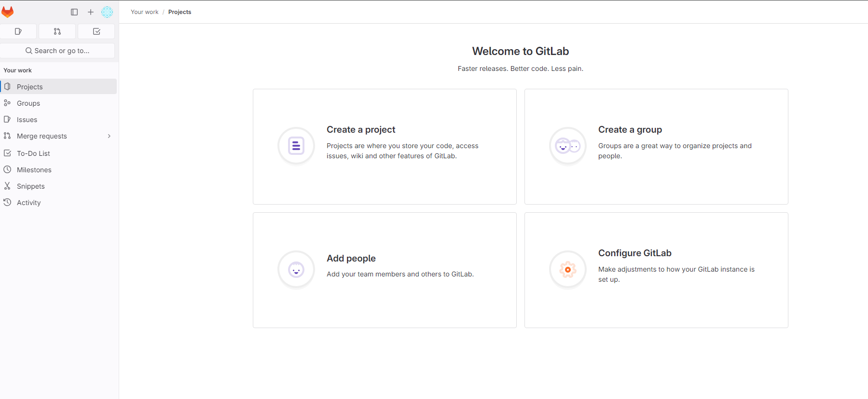Open Snippets in sidebar
The width and height of the screenshot is (868, 399).
tap(58, 186)
